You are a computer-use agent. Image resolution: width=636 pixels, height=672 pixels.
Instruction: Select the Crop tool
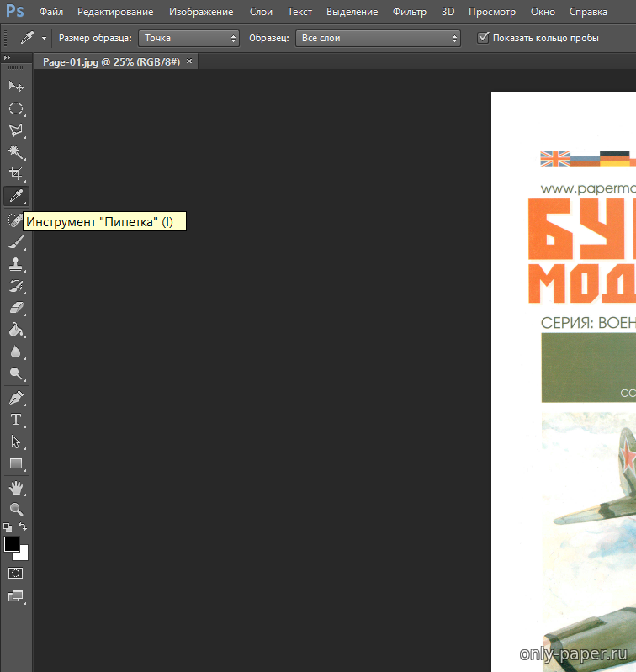[15, 174]
